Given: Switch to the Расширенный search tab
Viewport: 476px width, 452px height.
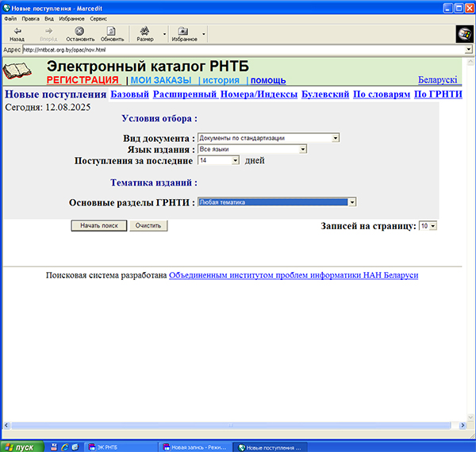Looking at the screenshot, I should point(185,94).
